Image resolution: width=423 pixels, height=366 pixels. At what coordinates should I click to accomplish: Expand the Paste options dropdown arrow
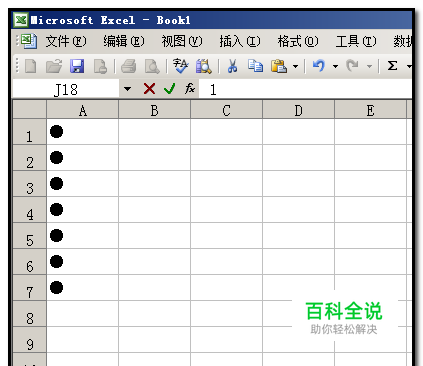[295, 66]
